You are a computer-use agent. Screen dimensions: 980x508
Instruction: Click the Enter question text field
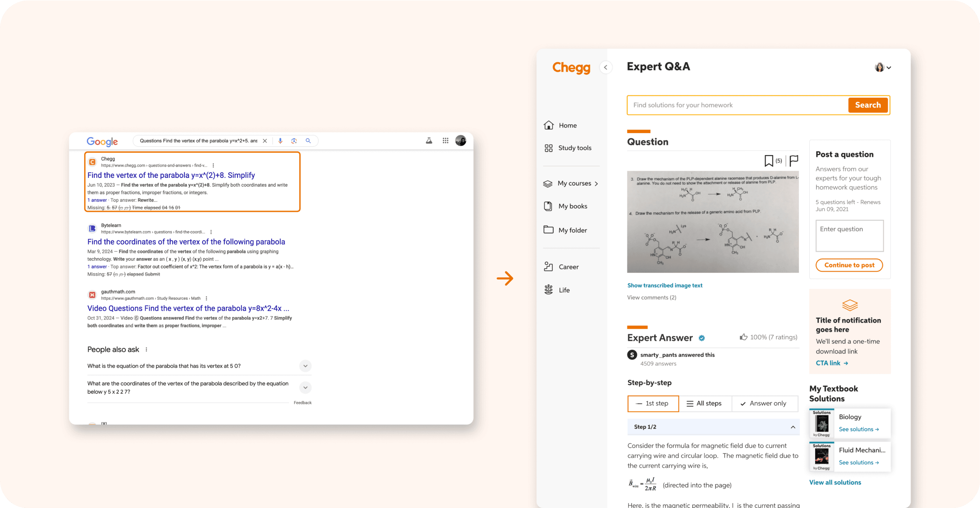(x=849, y=236)
